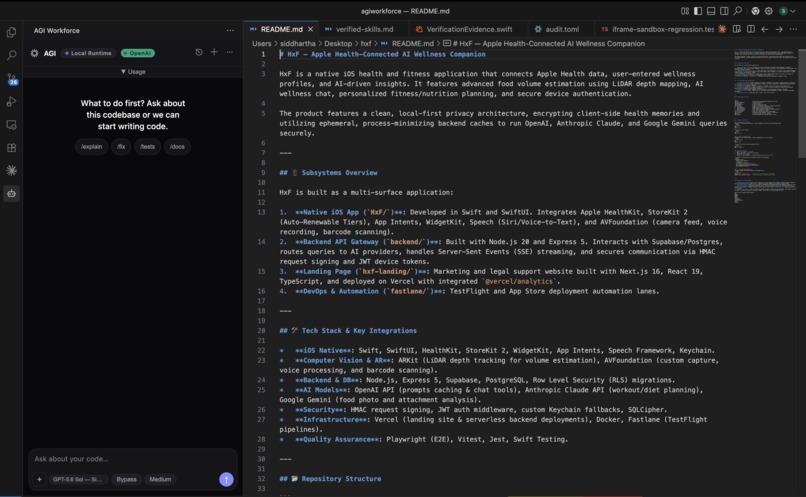Open the Manage gear in title bar
Screen dimensions: 806x497
coord(768,11)
